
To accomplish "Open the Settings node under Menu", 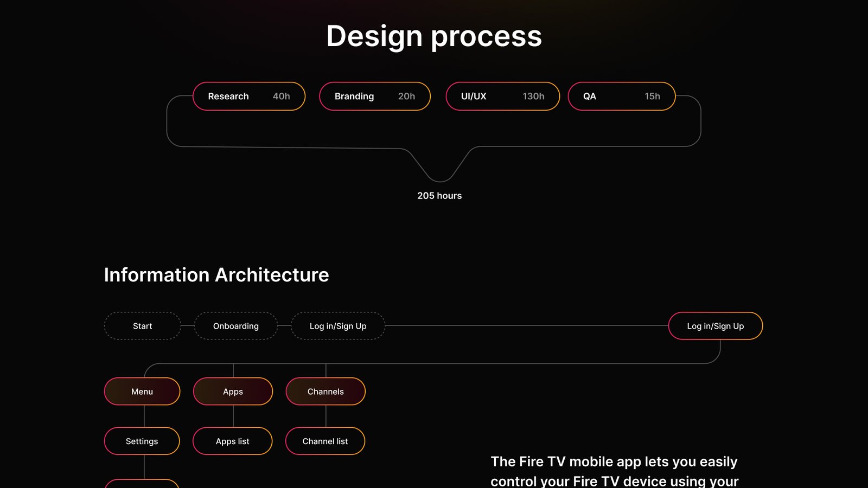I will click(x=142, y=441).
